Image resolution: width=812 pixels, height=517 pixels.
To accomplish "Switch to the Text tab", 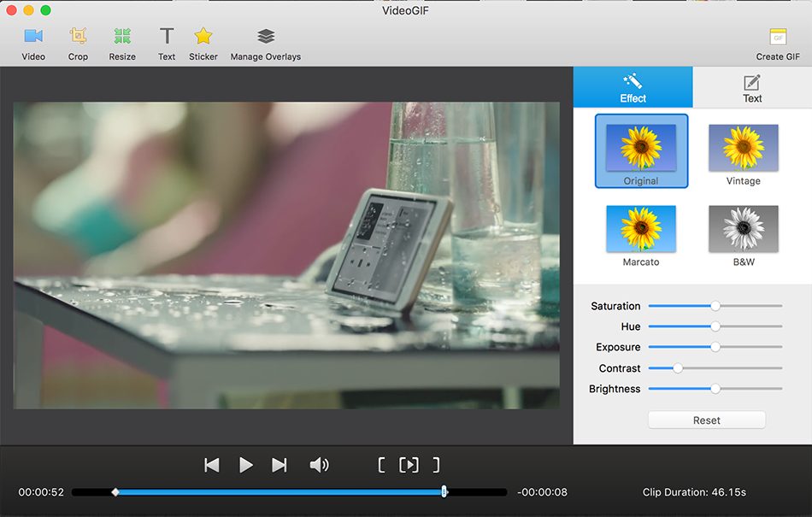I will [752, 87].
